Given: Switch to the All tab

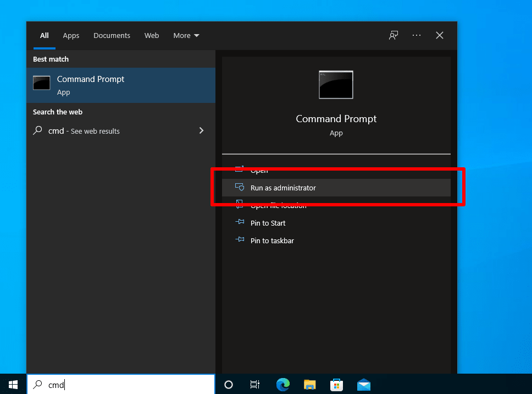Looking at the screenshot, I should click(45, 35).
